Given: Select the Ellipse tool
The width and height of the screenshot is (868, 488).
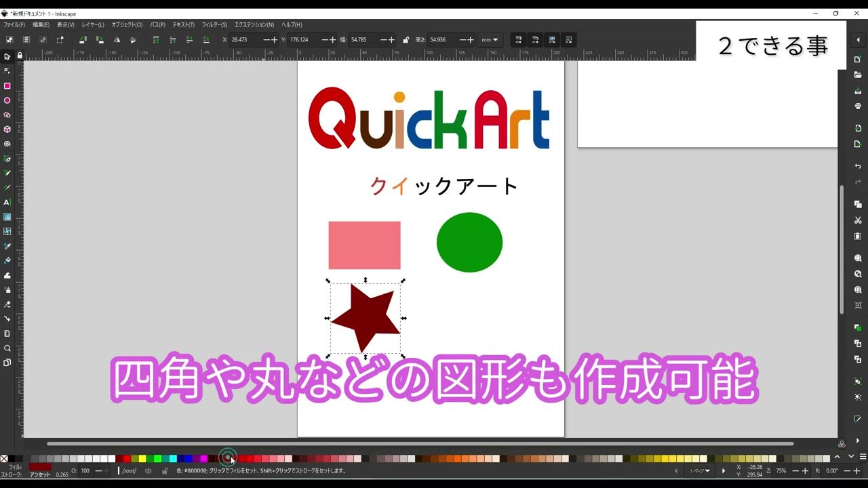Looking at the screenshot, I should 7,100.
